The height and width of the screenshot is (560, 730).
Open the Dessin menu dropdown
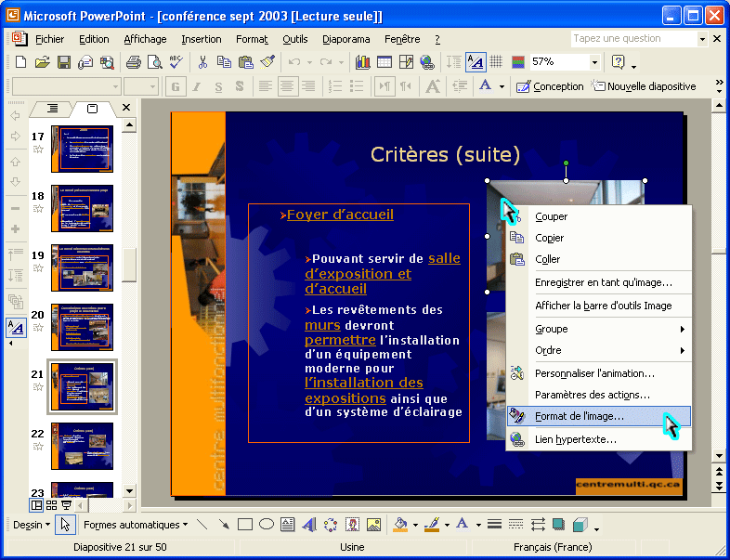coord(32,525)
